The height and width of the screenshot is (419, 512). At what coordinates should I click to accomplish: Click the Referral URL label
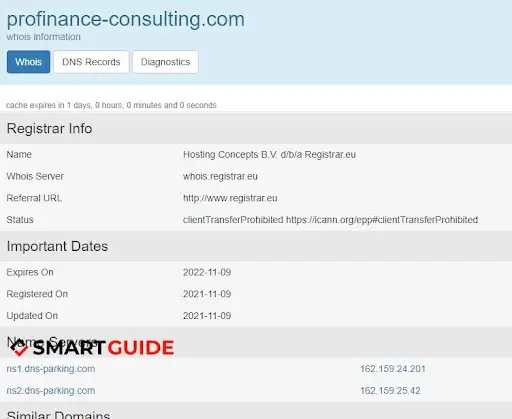tap(34, 198)
